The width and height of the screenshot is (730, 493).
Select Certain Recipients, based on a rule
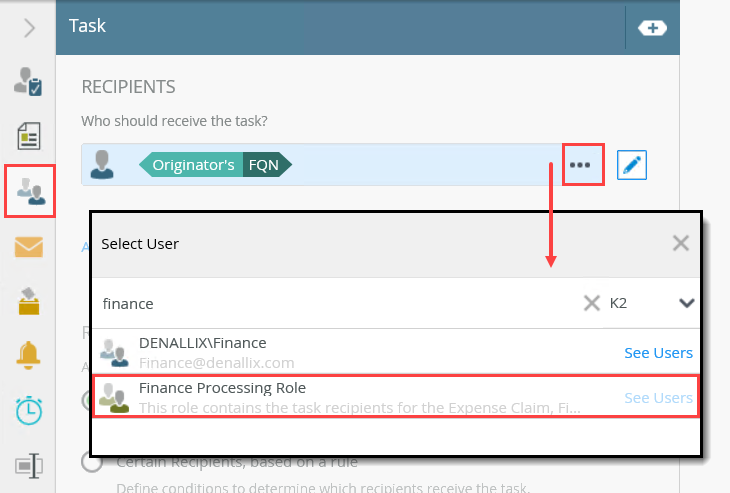(92, 462)
